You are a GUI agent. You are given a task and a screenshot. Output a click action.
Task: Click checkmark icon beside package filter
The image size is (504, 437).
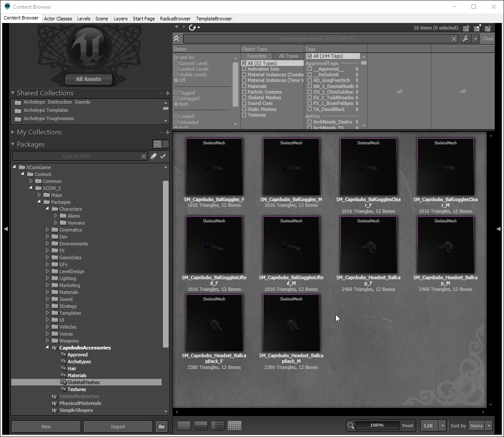tap(163, 156)
